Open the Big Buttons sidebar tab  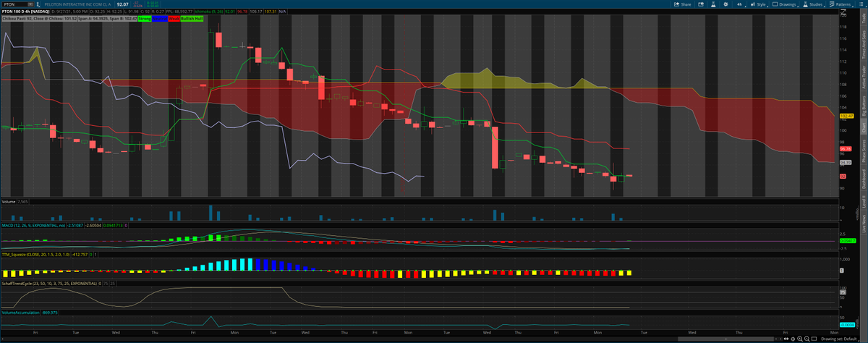click(863, 105)
